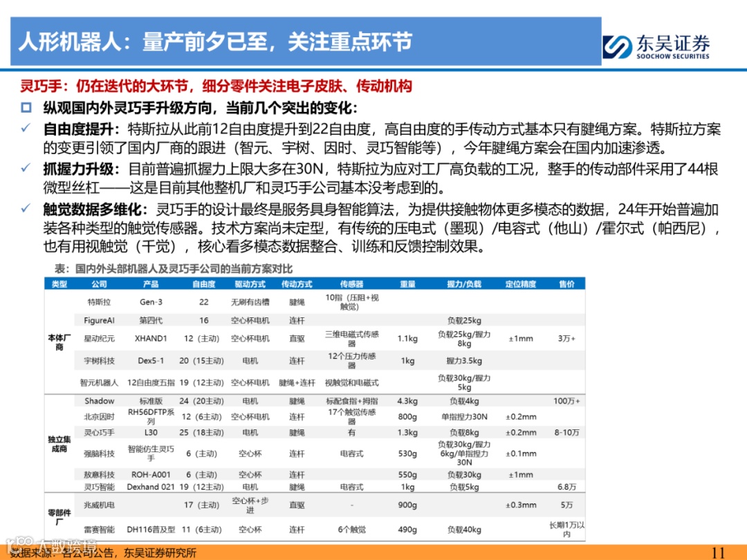Click the Shadow company cell
The height and width of the screenshot is (560, 747).
pyautogui.click(x=99, y=401)
